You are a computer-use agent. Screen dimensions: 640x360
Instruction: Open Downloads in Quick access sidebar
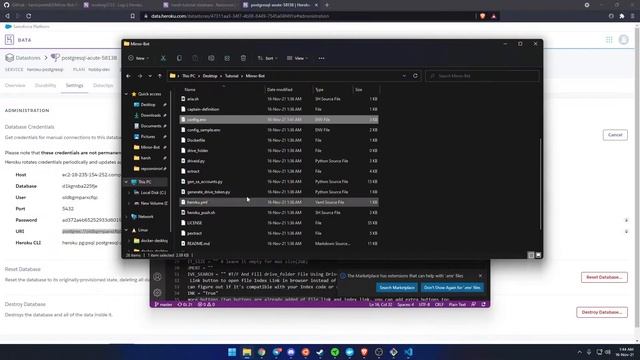coord(150,116)
